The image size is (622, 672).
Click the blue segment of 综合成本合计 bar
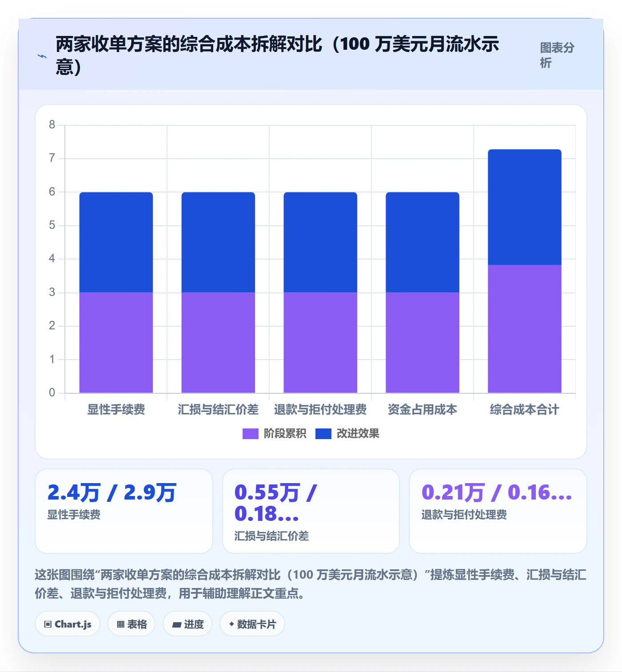point(525,207)
